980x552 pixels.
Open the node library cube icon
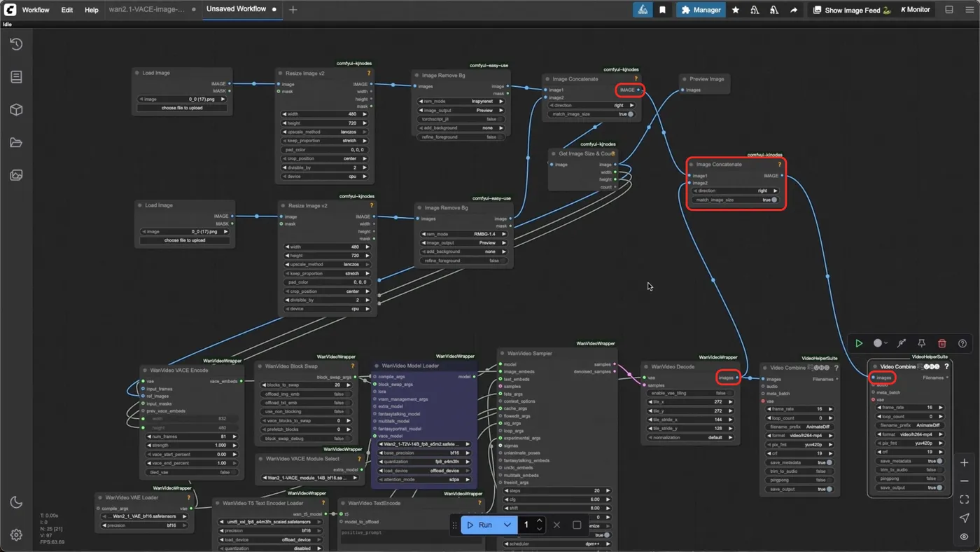(16, 110)
